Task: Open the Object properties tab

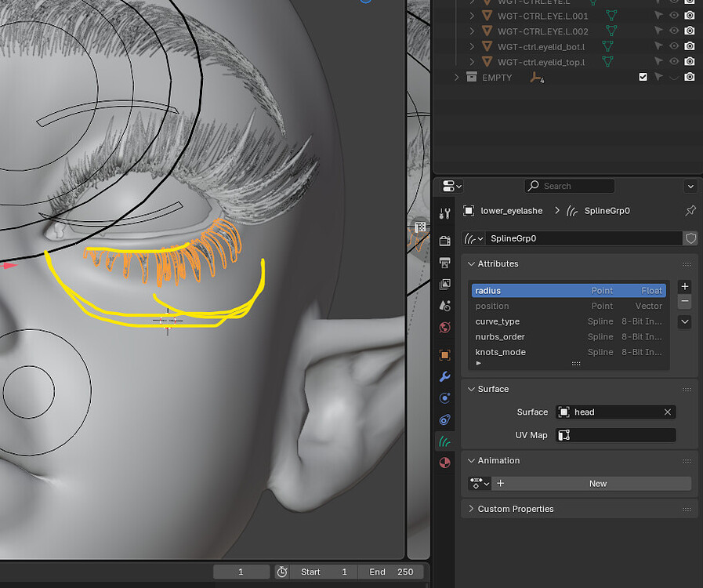Action: 444,355
